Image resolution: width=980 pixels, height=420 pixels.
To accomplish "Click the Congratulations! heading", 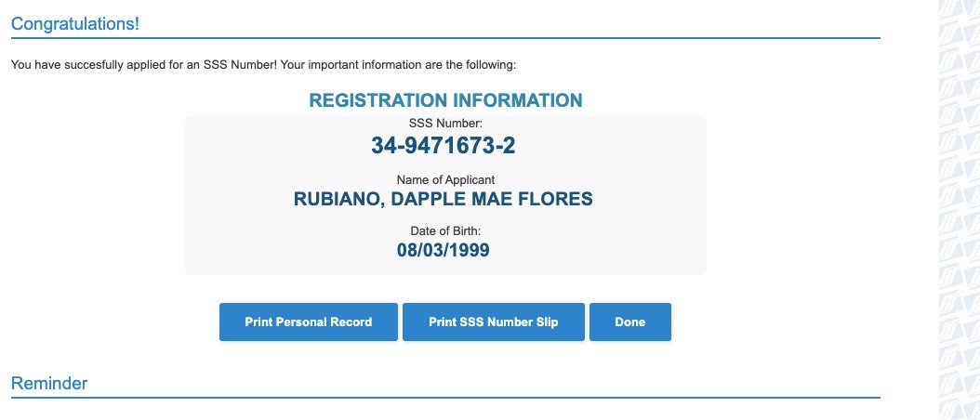I will pos(75,23).
